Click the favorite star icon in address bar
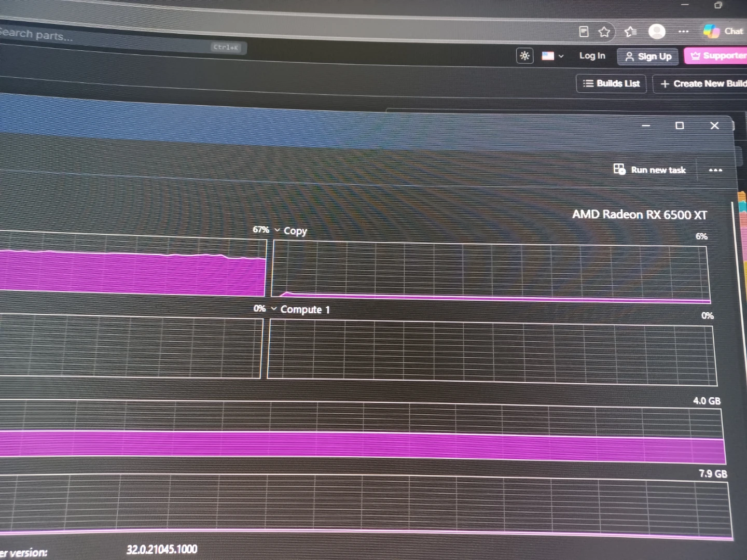 (x=604, y=32)
